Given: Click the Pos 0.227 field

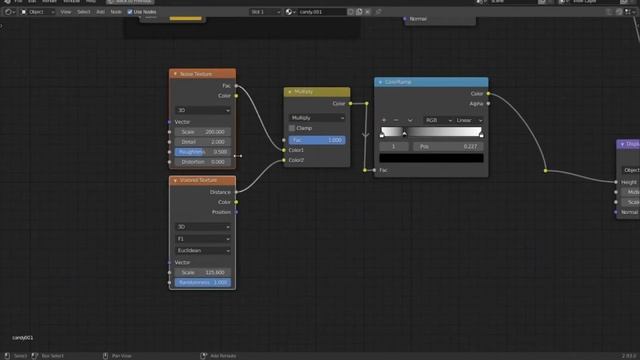Looking at the screenshot, I should pyautogui.click(x=448, y=147).
